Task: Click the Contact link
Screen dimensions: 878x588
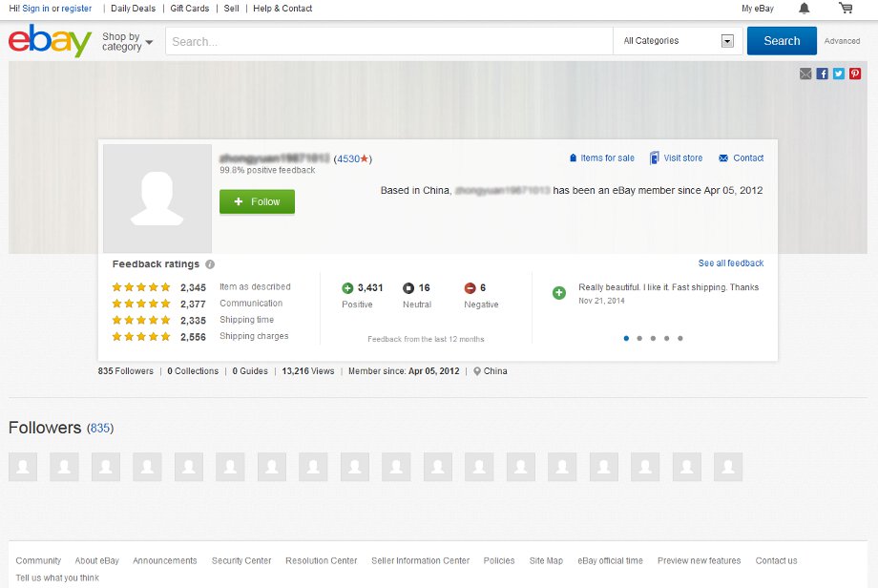Action: coord(748,157)
